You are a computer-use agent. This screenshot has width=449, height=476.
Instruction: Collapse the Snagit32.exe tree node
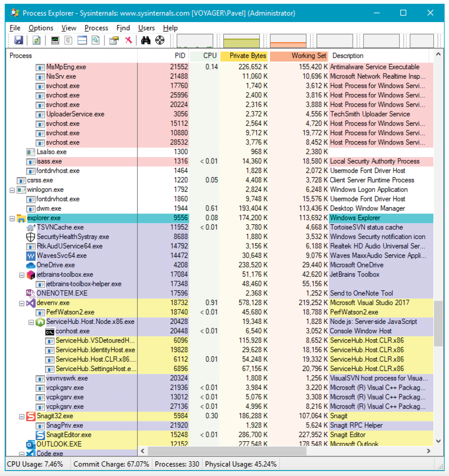(x=22, y=416)
